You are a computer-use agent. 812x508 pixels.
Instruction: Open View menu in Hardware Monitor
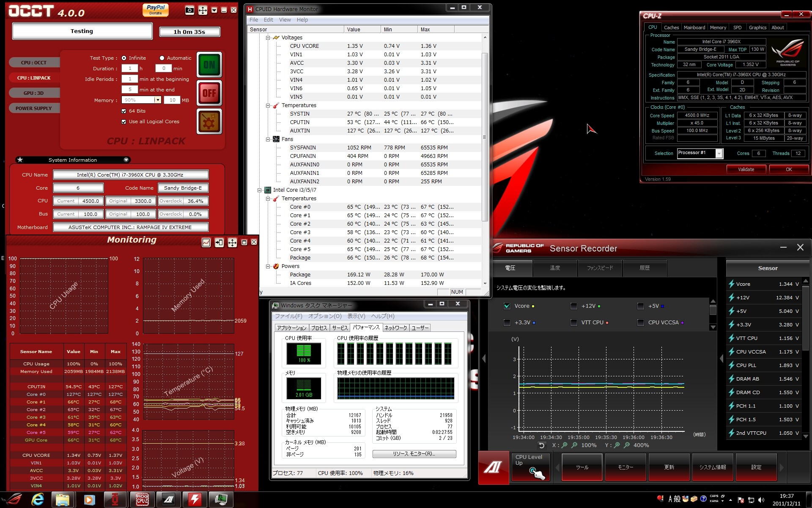(285, 20)
